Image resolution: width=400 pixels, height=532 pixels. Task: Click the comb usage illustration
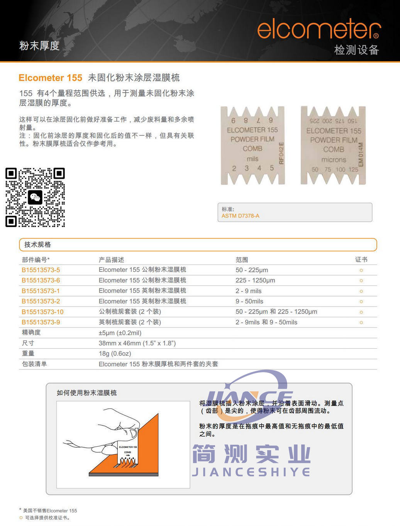pyautogui.click(x=123, y=445)
